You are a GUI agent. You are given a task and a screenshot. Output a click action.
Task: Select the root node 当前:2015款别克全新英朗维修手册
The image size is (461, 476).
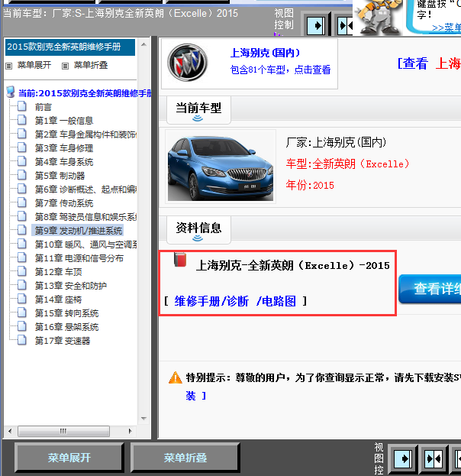point(85,93)
